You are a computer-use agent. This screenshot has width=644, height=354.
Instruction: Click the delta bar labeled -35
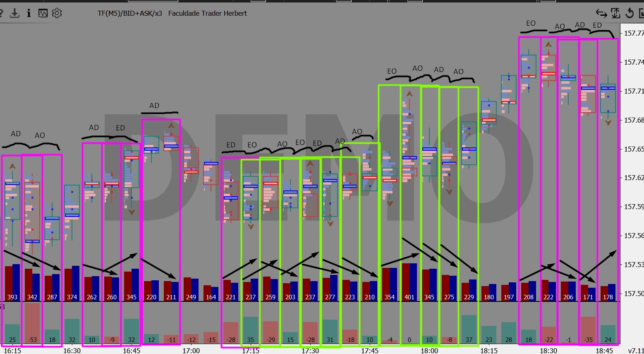[588, 330]
